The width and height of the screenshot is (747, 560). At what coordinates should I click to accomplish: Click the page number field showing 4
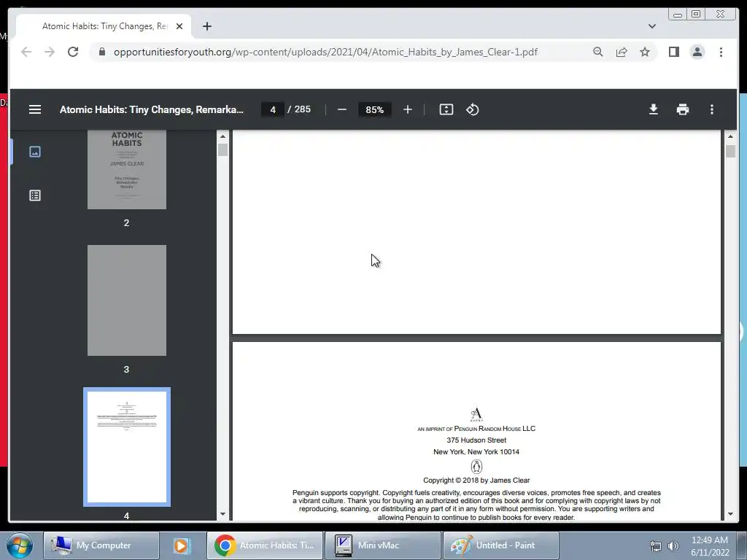point(273,109)
